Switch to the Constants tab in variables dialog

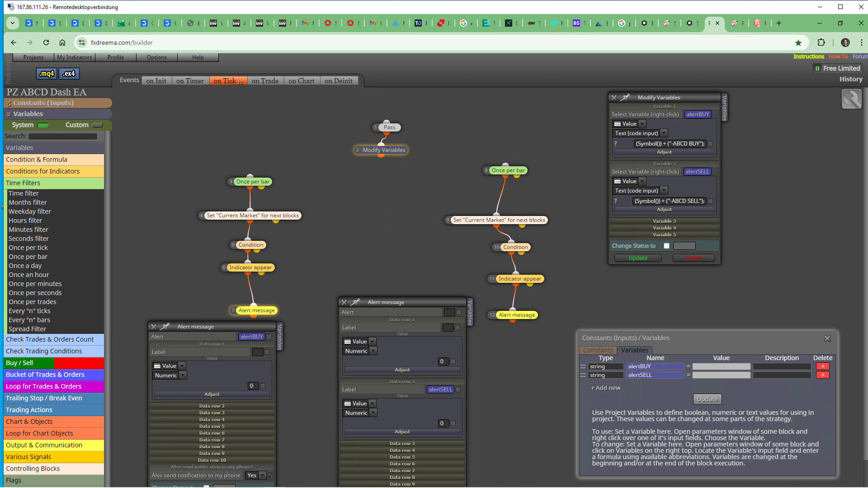[598, 350]
